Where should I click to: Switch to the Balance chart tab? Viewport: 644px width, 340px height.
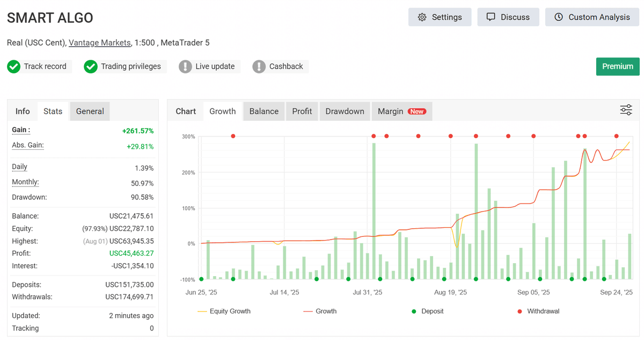[x=264, y=111]
